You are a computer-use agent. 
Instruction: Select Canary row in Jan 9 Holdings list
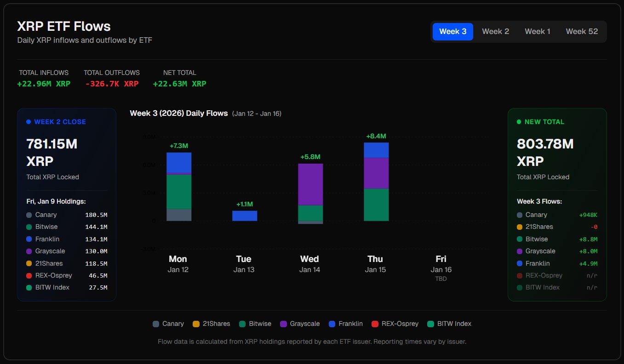[67, 215]
